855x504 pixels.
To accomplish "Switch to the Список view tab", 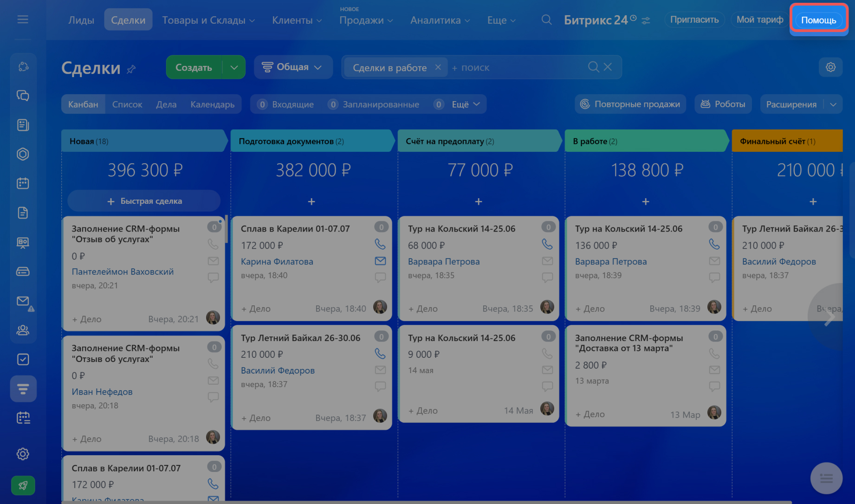I will click(x=127, y=104).
